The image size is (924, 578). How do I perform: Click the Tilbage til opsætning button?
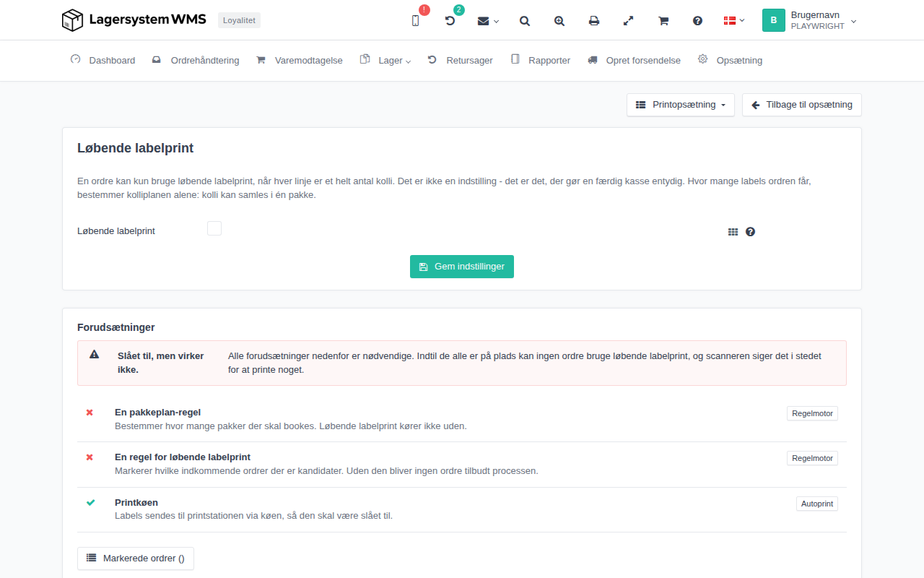802,105
